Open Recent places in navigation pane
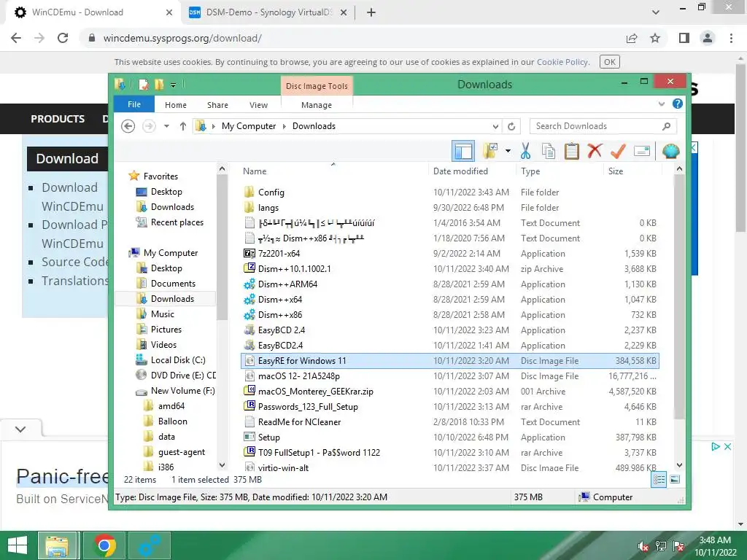747x560 pixels. [177, 222]
